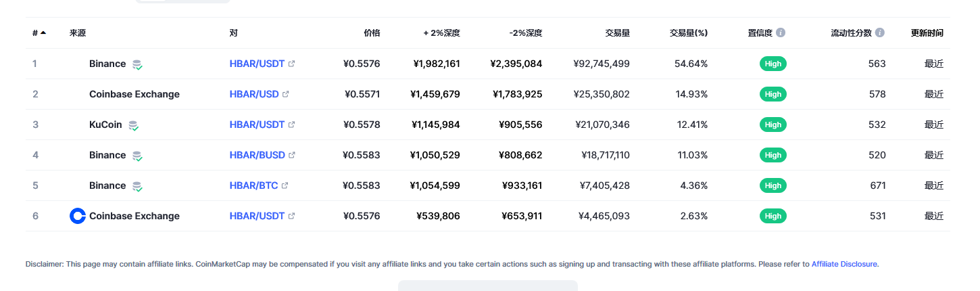Click the High badge for Coinbase HBAR/USDT
Viewport: 980px width, 291px height.
[x=773, y=216]
